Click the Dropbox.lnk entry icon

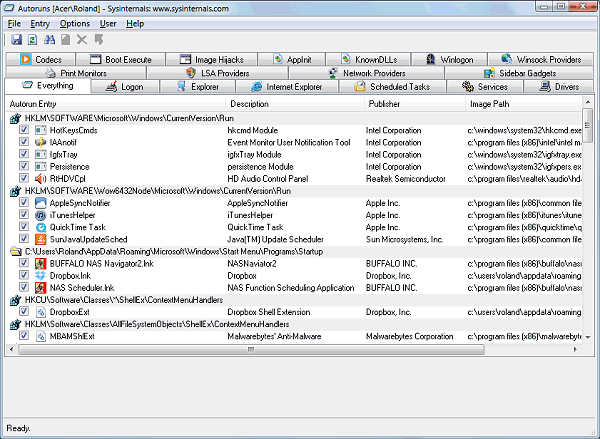(x=40, y=275)
